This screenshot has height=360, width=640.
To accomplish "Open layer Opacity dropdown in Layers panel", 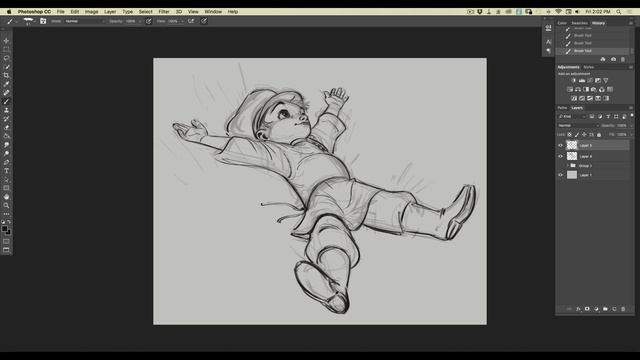I will click(x=631, y=126).
